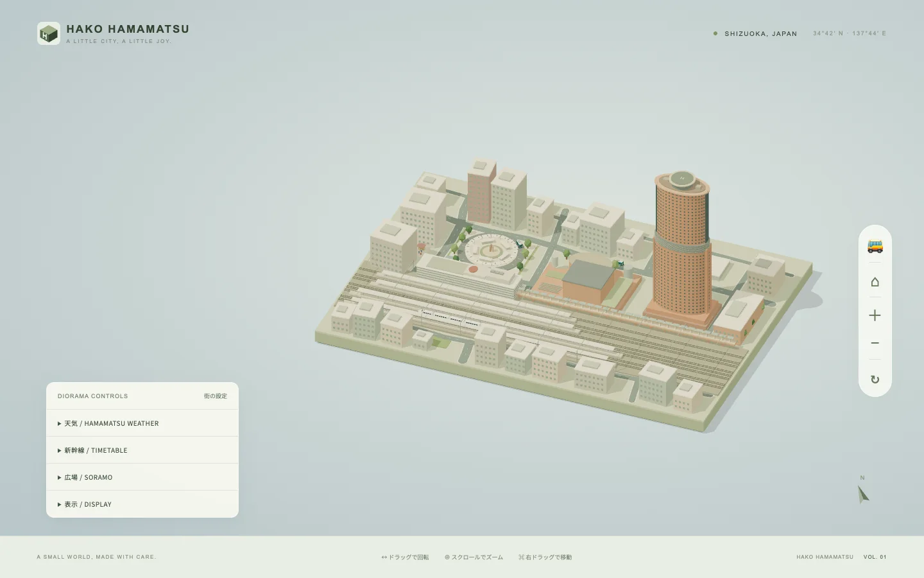
Task: Expand the 広場 / SORAMO section
Action: 142,477
